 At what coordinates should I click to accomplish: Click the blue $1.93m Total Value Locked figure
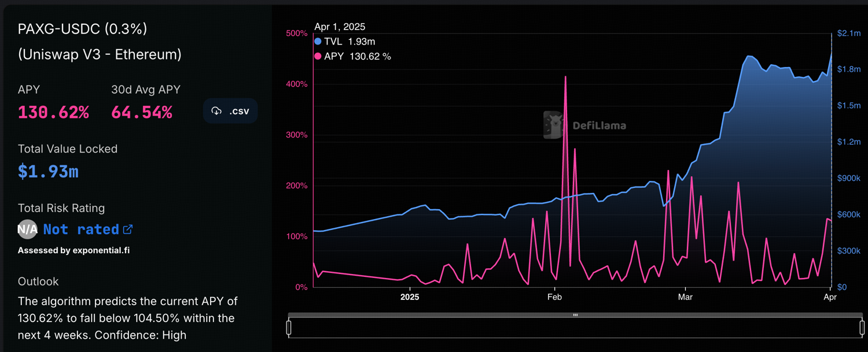(x=48, y=171)
